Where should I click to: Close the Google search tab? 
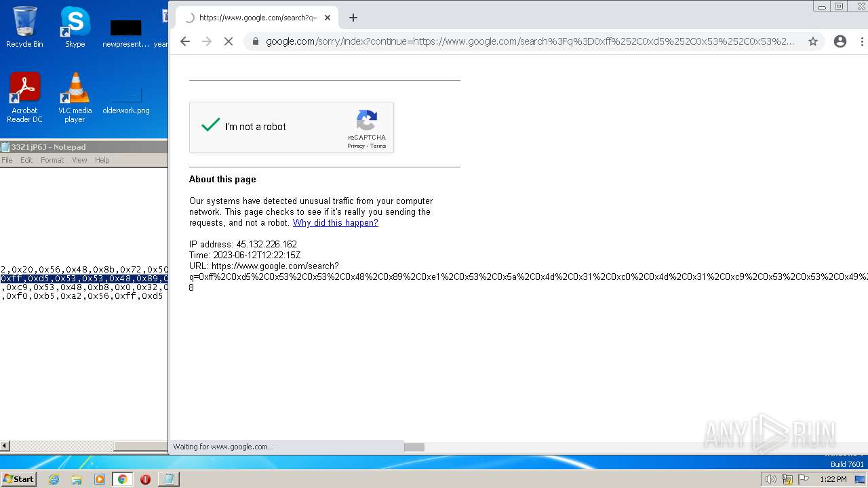[328, 18]
